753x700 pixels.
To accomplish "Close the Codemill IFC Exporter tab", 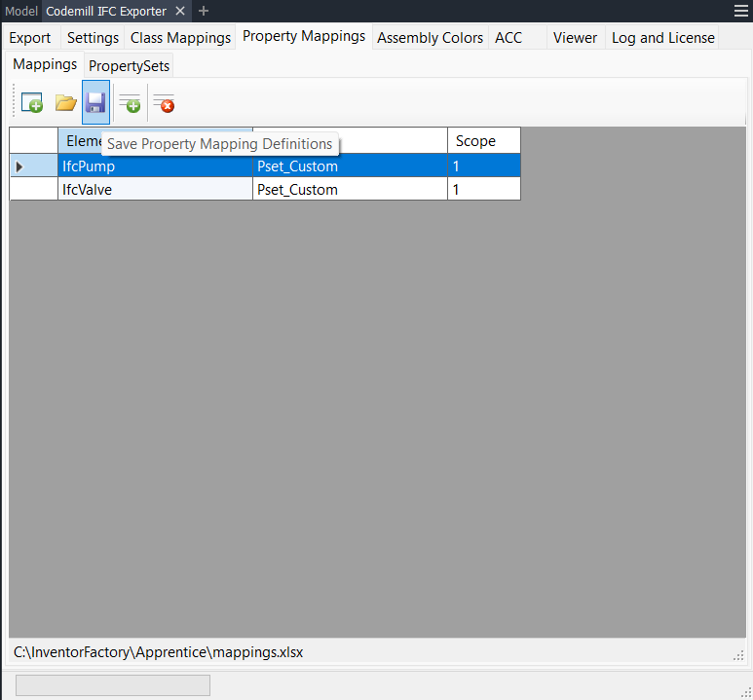I will 180,11.
